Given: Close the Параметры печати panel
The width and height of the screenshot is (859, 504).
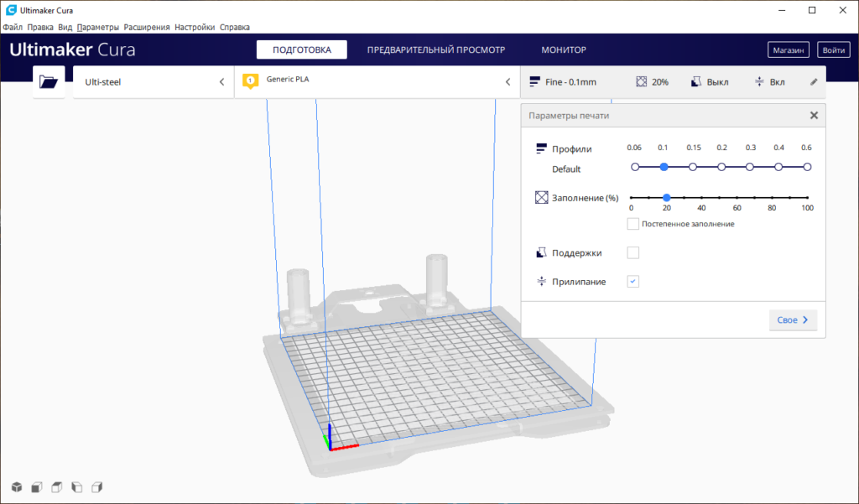Looking at the screenshot, I should tap(814, 116).
